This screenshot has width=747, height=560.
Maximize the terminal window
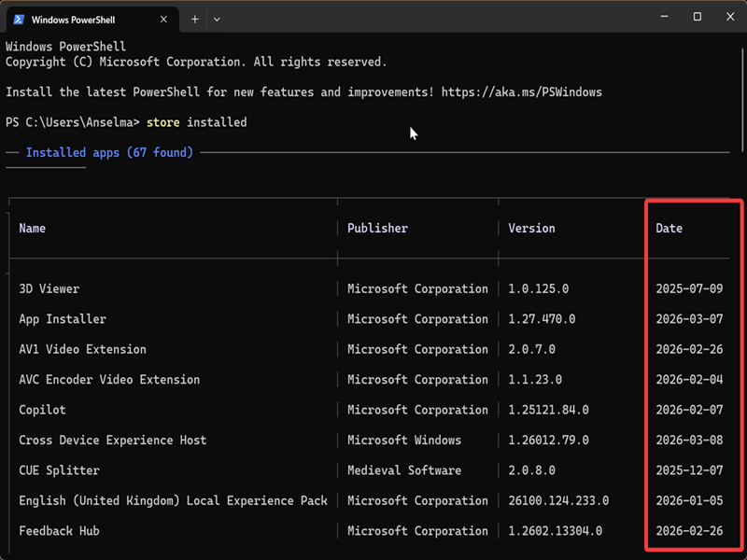pos(697,17)
